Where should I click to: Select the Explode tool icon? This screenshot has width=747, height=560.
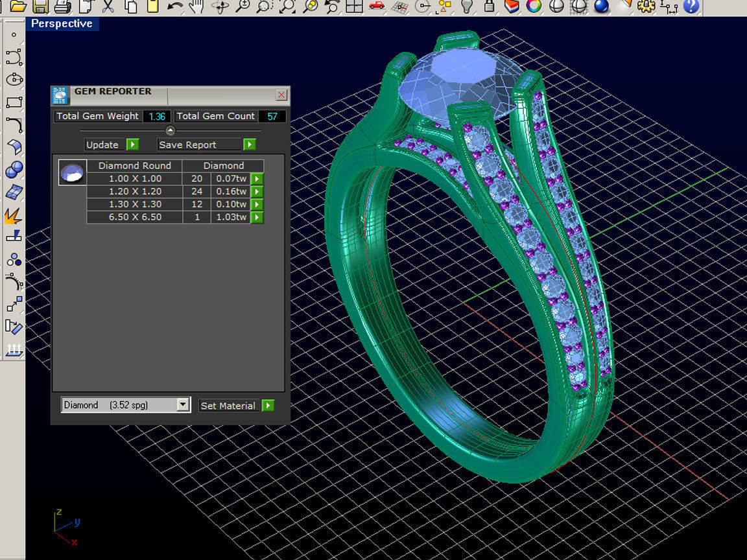tap(13, 215)
